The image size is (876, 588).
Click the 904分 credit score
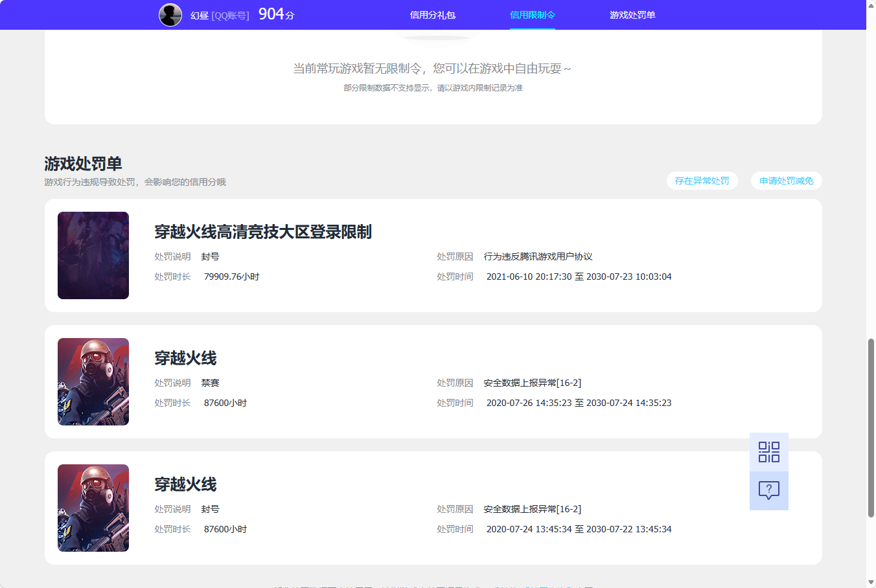pos(277,14)
